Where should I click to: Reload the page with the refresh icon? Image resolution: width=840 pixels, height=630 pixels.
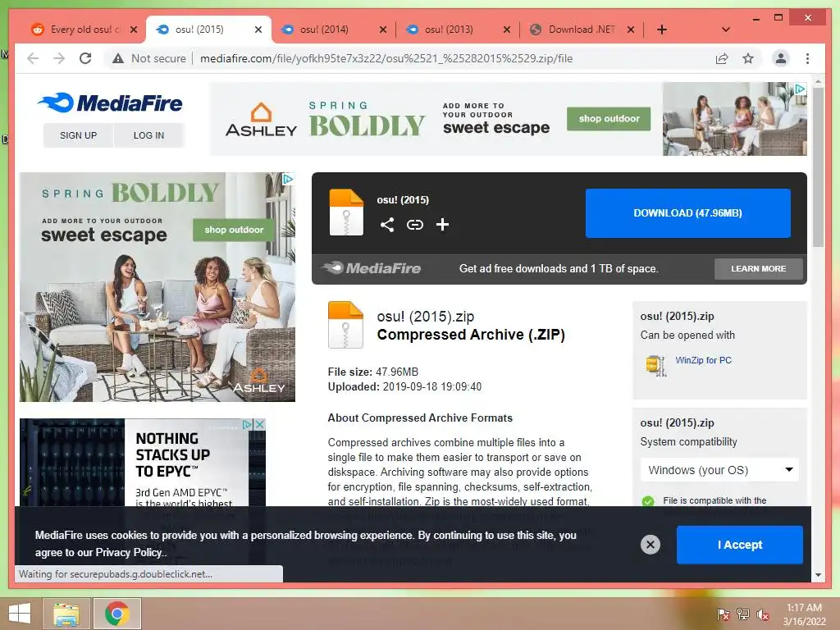[x=85, y=58]
